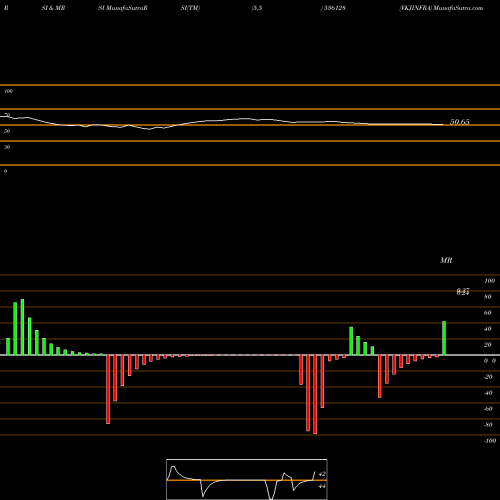Click the 100 label on the RSI axis
Screen dimensions: 500x500
(9, 91)
